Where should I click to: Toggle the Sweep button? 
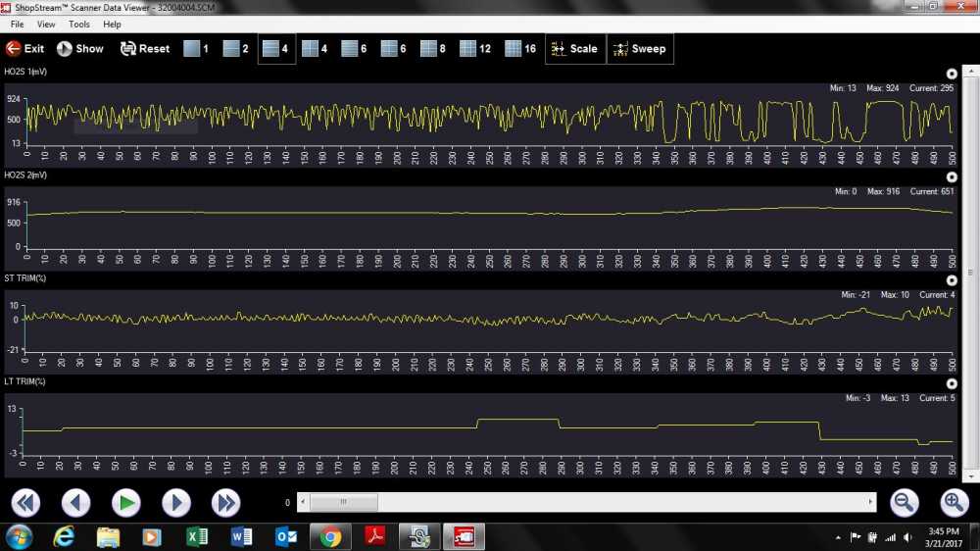(640, 49)
